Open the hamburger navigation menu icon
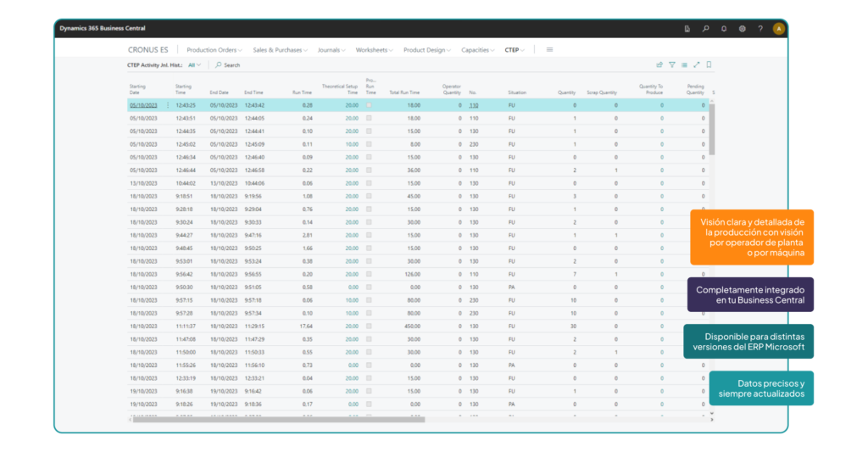 click(549, 50)
